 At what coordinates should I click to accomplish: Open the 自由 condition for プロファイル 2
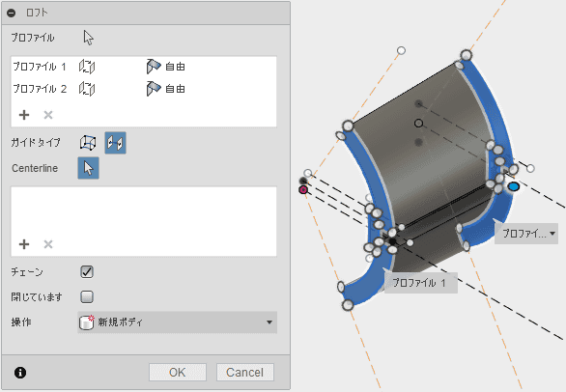(166, 89)
